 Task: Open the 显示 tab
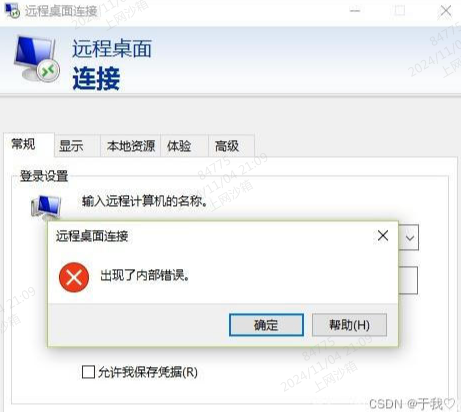[71, 146]
